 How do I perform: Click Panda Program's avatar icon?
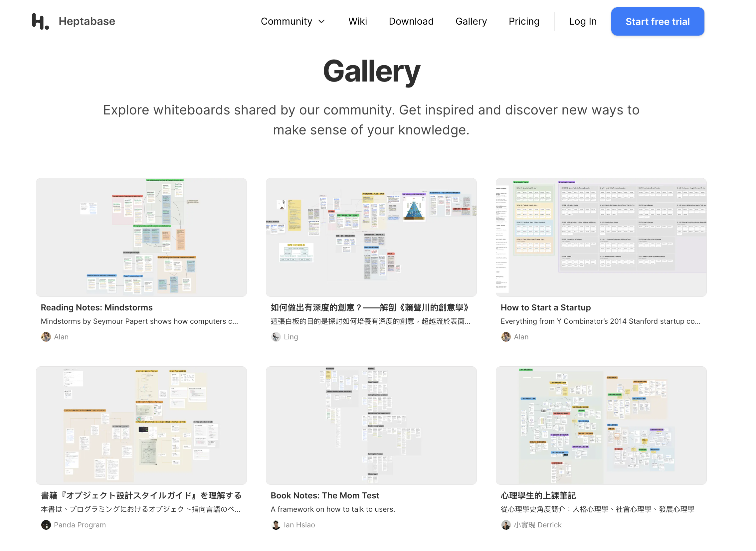tap(46, 525)
